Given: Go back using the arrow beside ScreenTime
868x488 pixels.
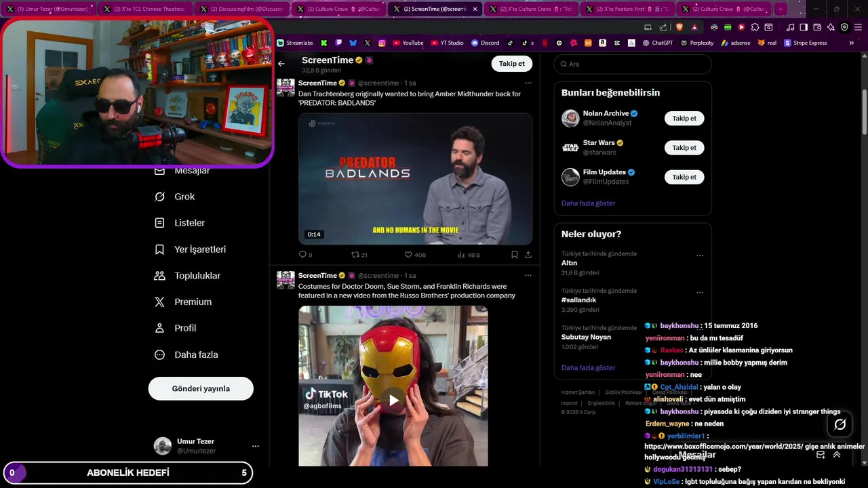Looking at the screenshot, I should click(x=281, y=64).
